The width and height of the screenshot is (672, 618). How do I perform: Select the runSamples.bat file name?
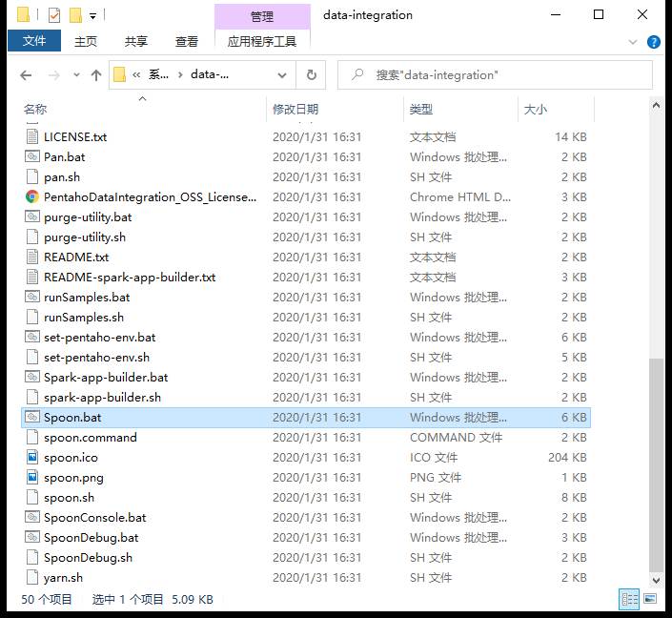pyautogui.click(x=87, y=297)
